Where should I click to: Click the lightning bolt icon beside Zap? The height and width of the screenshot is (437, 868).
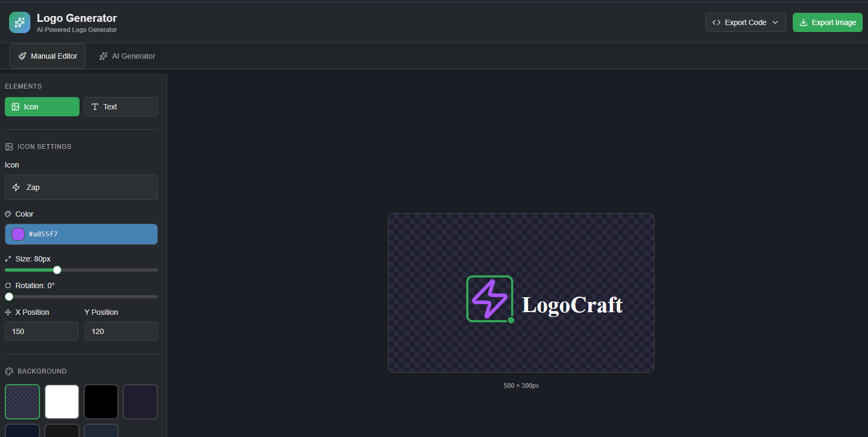click(16, 187)
